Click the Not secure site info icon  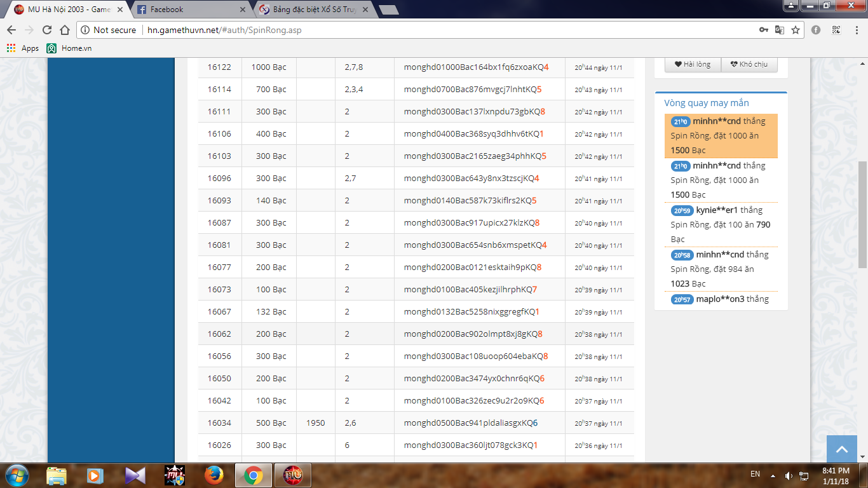85,30
